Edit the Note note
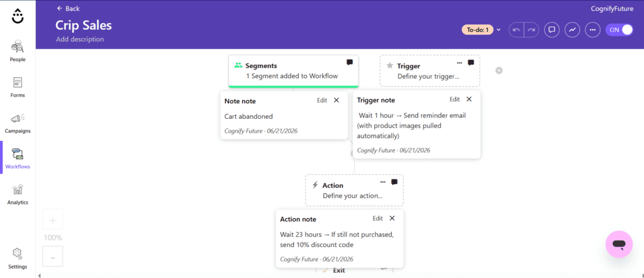The height and width of the screenshot is (278, 644). [x=322, y=100]
